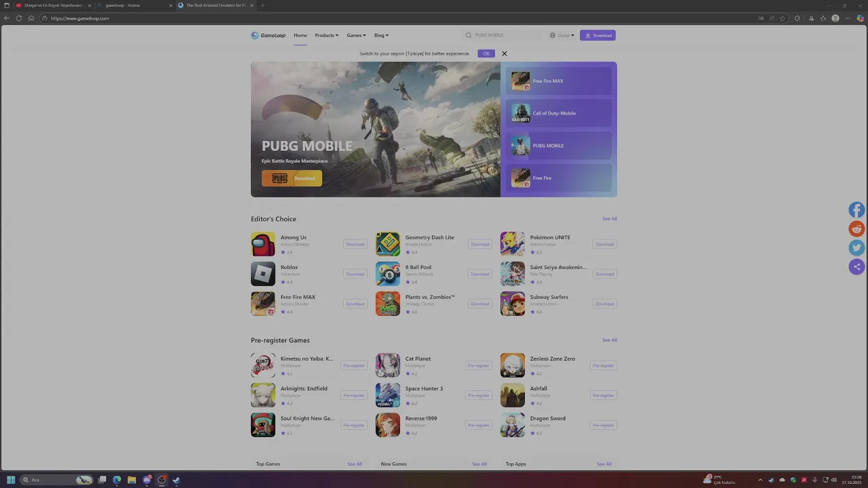Select the Free Fire MAX banner card

[559, 81]
